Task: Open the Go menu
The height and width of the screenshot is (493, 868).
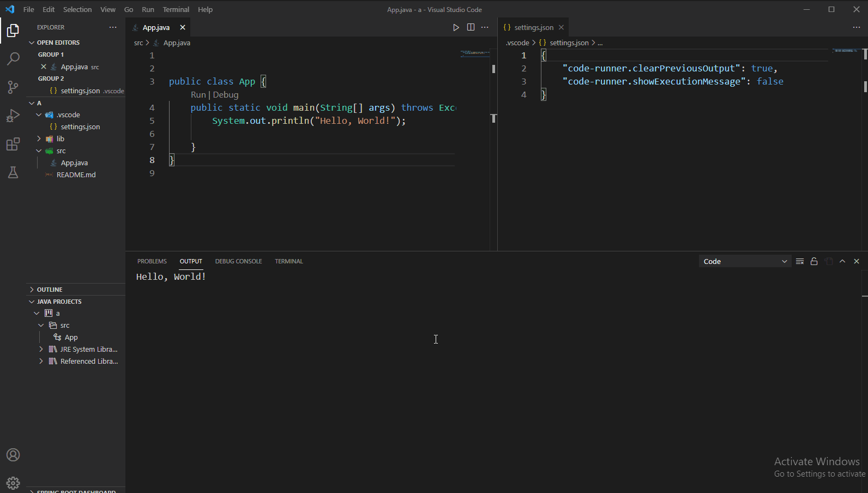Action: tap(129, 9)
